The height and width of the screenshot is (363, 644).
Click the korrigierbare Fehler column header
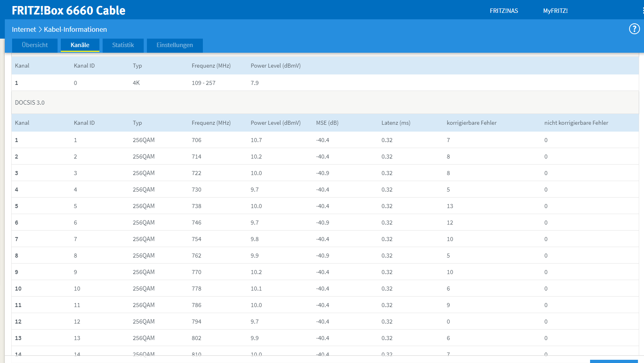coord(472,123)
